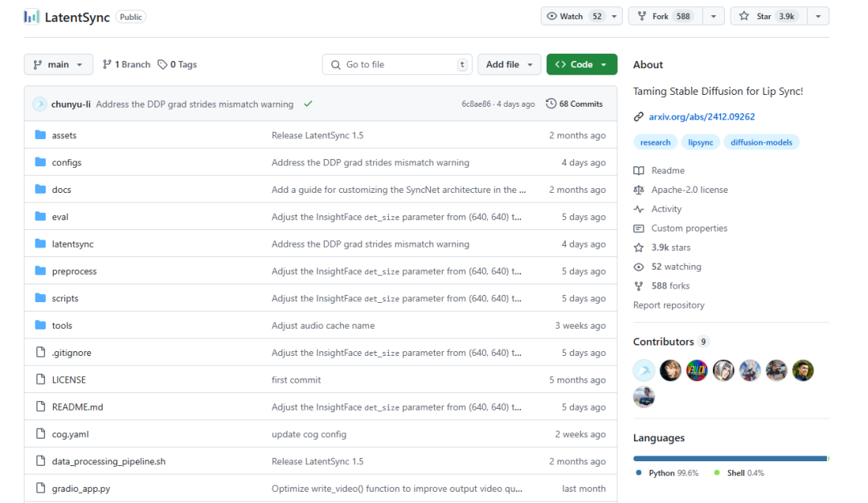This screenshot has height=503, width=868.
Task: Click the Python 99.6% language legend
Action: pyautogui.click(x=667, y=473)
